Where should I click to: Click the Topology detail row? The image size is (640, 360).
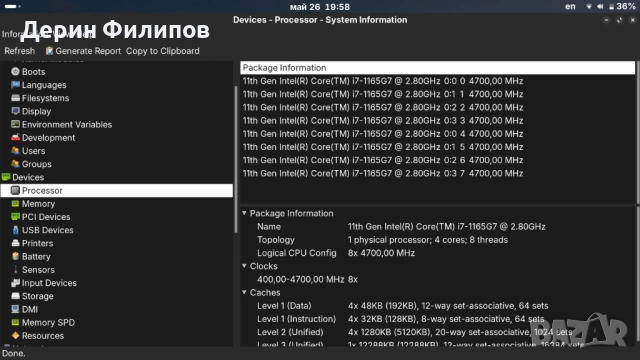438,240
